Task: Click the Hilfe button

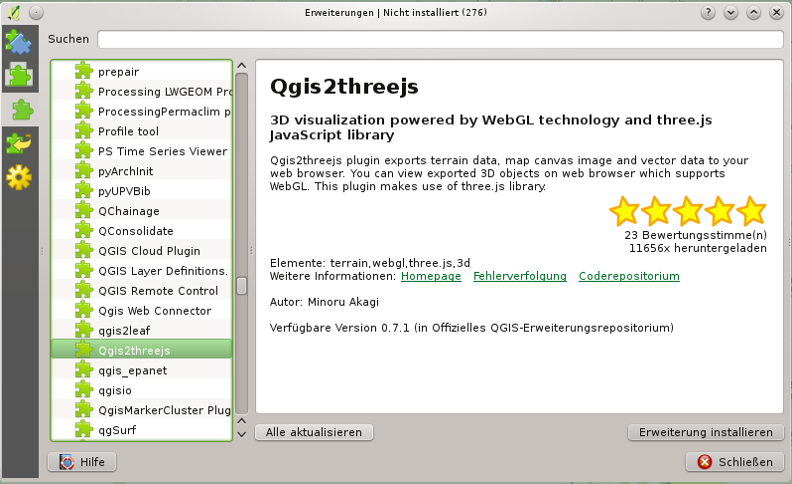Action: (82, 462)
